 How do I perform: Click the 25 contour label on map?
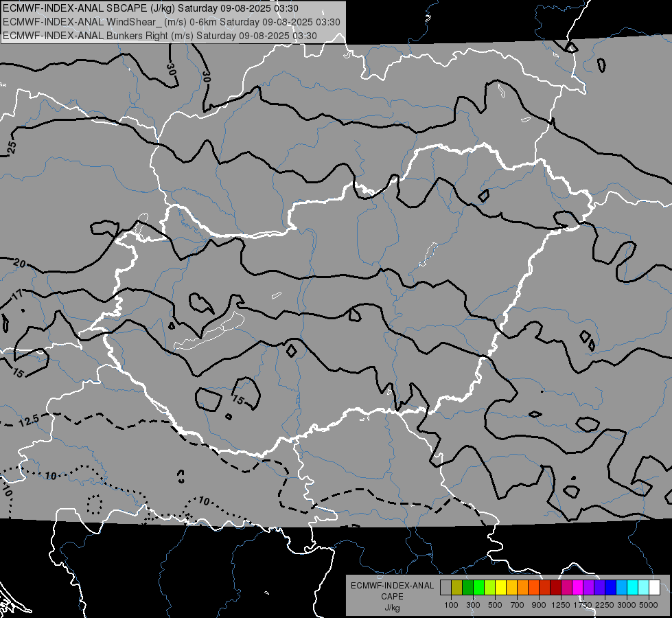[12, 147]
